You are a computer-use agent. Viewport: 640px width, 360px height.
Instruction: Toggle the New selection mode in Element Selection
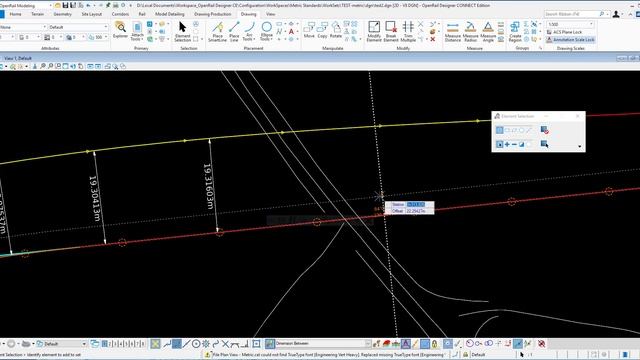pos(499,144)
